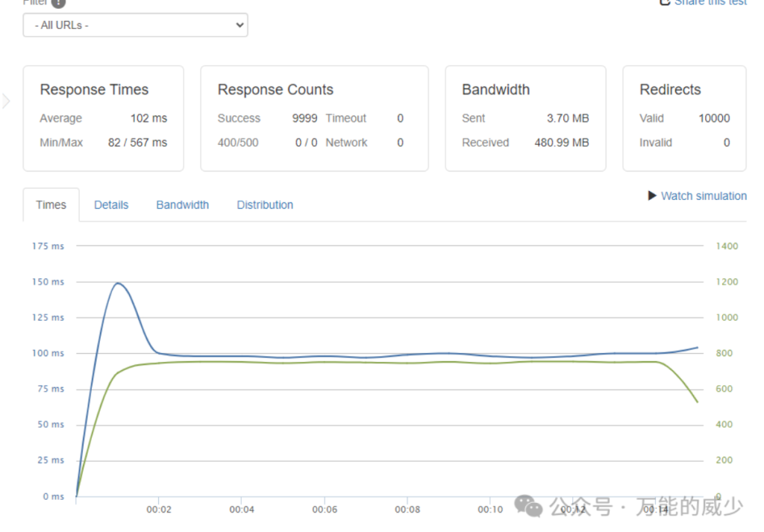Viewport: 764px width, 532px height.
Task: Click the 00:06 time axis label
Action: pyautogui.click(x=325, y=510)
